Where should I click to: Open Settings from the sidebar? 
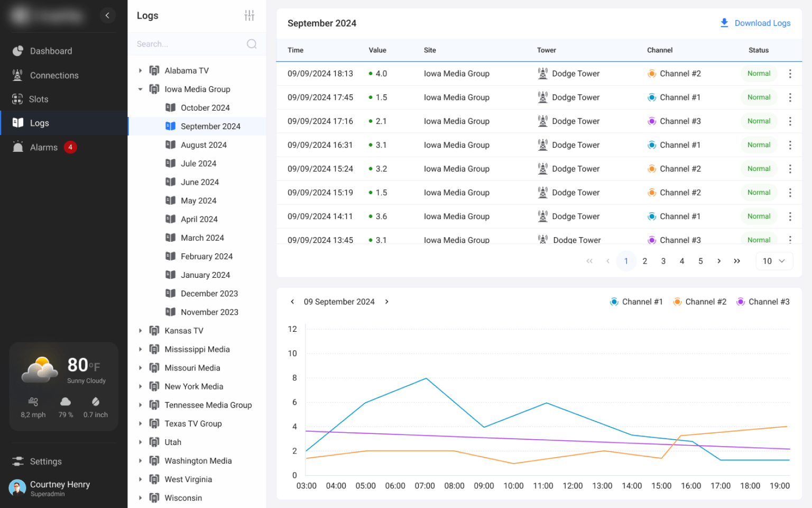(x=63, y=461)
